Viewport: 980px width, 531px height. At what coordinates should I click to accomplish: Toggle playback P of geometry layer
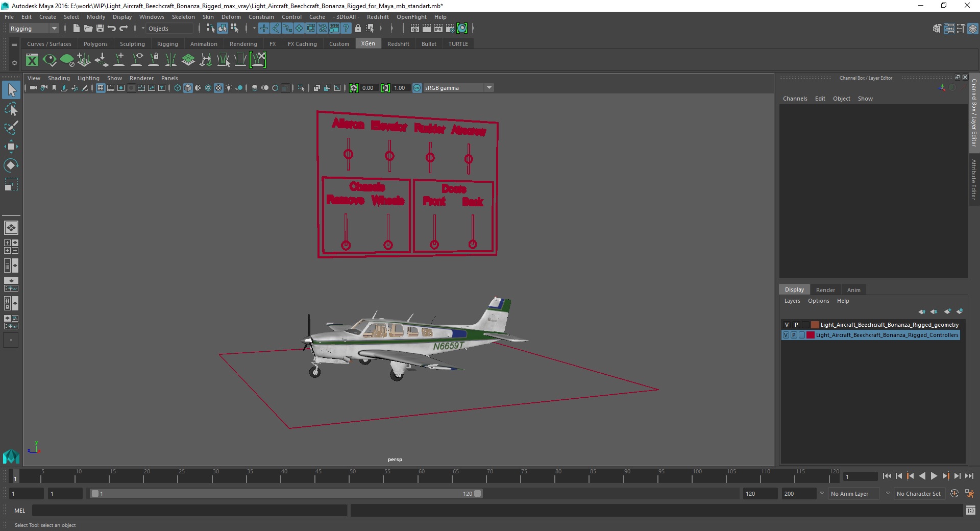pos(796,325)
